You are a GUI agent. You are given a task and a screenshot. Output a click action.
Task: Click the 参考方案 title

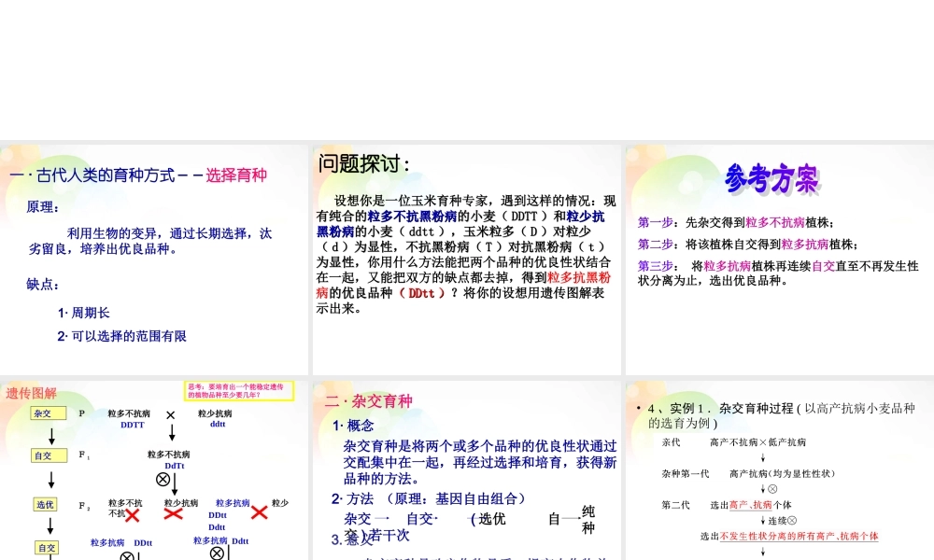pos(772,178)
